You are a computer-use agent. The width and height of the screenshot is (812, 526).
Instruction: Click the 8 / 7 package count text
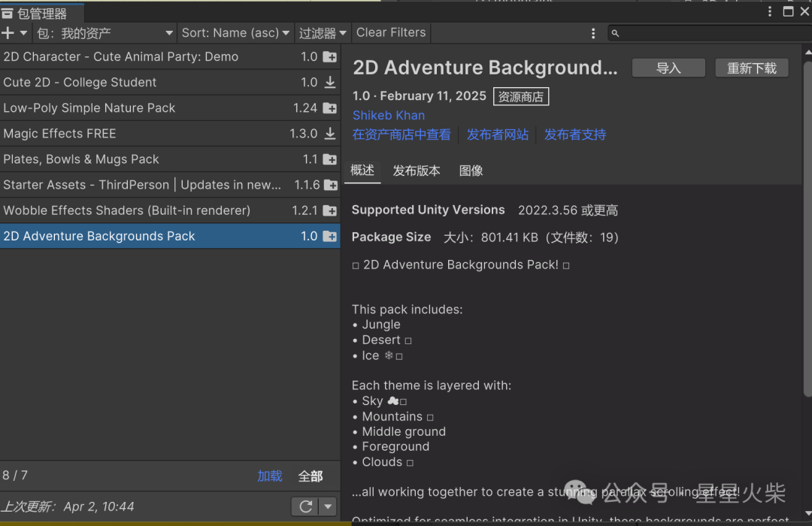15,475
